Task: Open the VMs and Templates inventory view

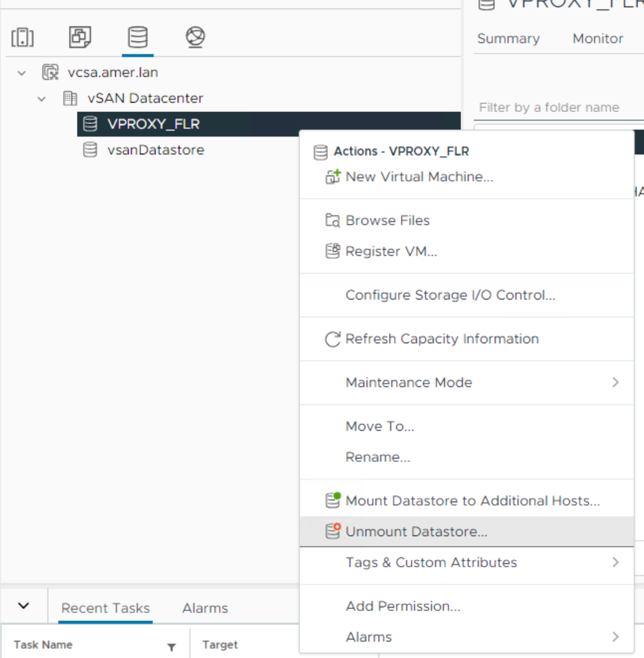Action: click(80, 37)
